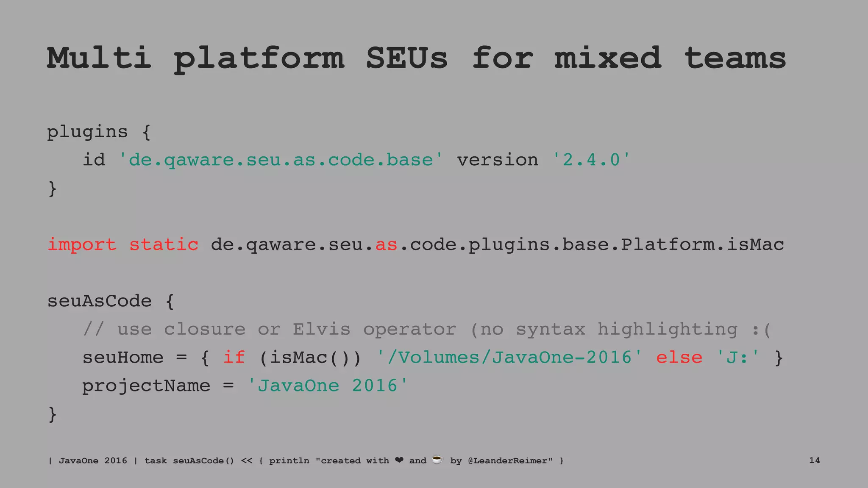Click 'Platform.isMac' in the import line
This screenshot has width=868, height=488.
(702, 244)
